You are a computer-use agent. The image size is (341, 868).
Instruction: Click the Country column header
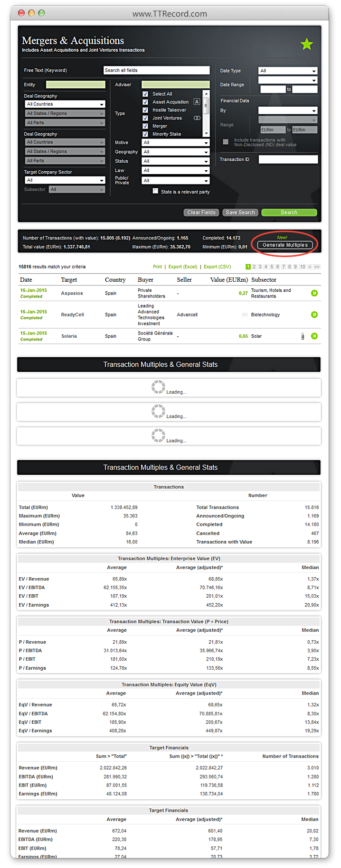[x=115, y=280]
